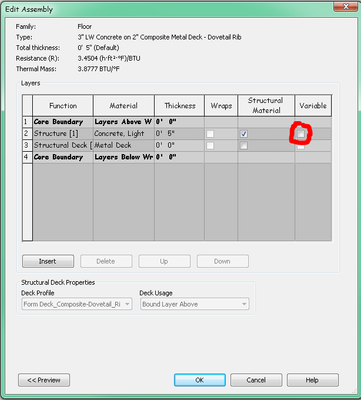Screen dimensions: 361x400
Task: Enable Variable checkbox for Structure [1] layer
Action: [x=301, y=134]
